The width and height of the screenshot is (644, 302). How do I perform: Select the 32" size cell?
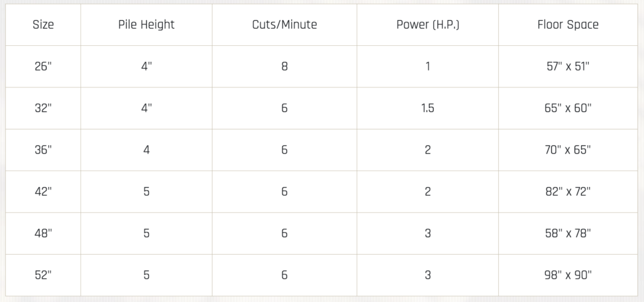[x=43, y=108]
